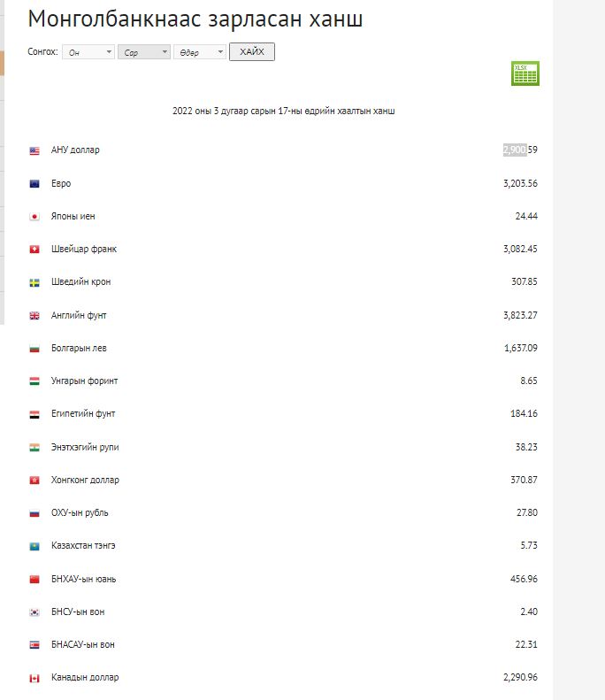
Task: Click the British flag icon
Action: (34, 316)
